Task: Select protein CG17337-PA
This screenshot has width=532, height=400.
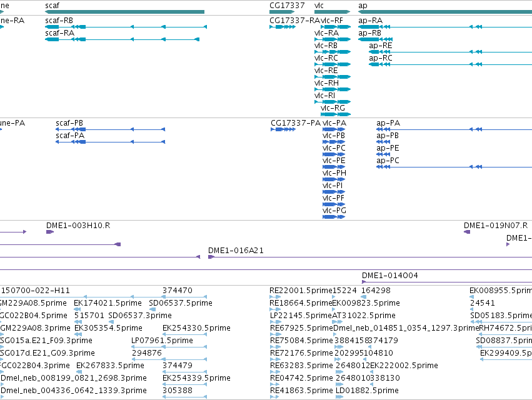Action: point(296,123)
